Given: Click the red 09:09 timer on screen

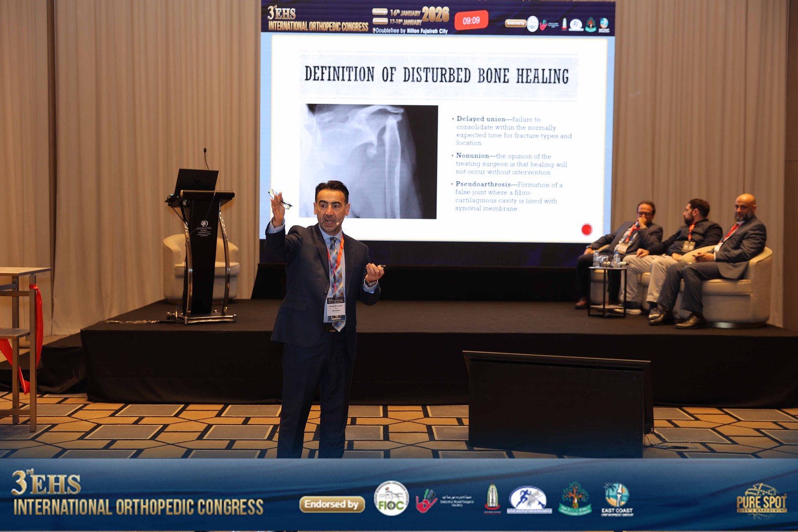Looking at the screenshot, I should tap(471, 21).
